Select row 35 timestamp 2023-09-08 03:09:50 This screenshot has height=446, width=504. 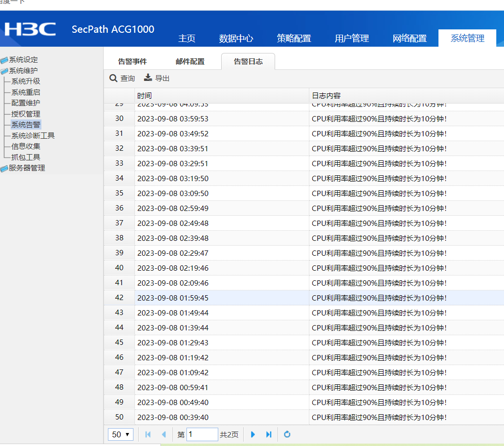[173, 194]
